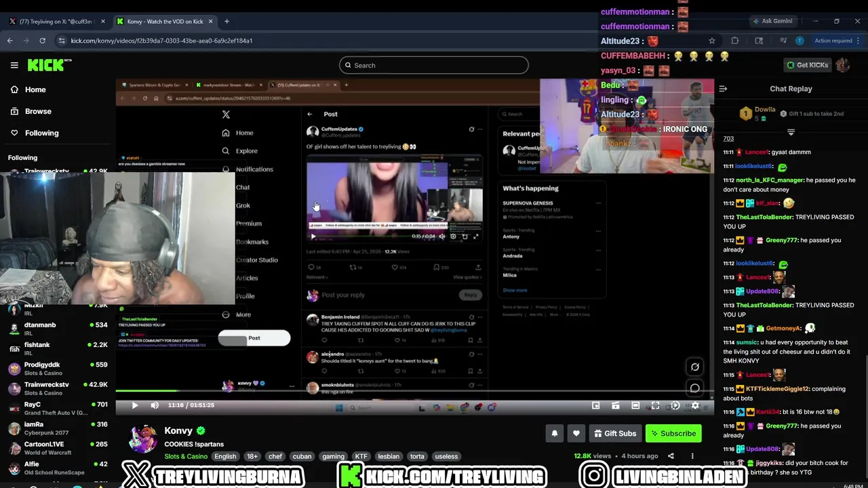Switch the player to theater mode

coord(635,405)
